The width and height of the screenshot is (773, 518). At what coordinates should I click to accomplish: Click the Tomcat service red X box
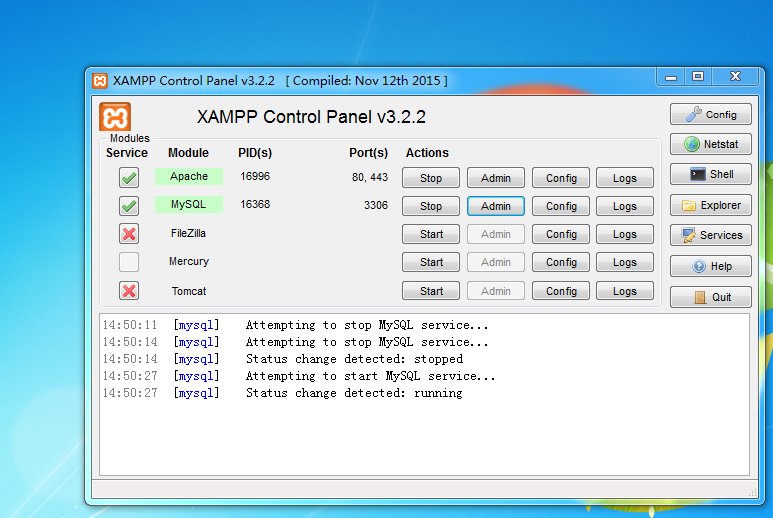(x=129, y=291)
